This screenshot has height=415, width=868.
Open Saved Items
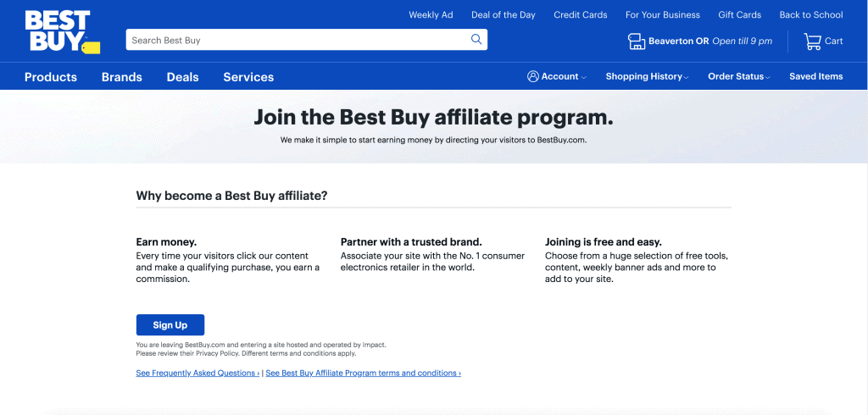tap(816, 76)
